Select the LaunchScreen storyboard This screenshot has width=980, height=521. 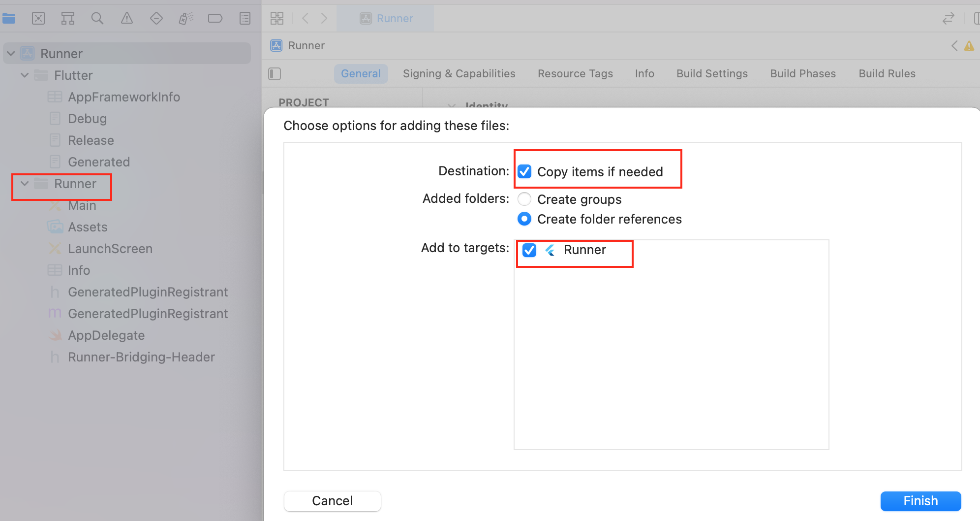110,249
